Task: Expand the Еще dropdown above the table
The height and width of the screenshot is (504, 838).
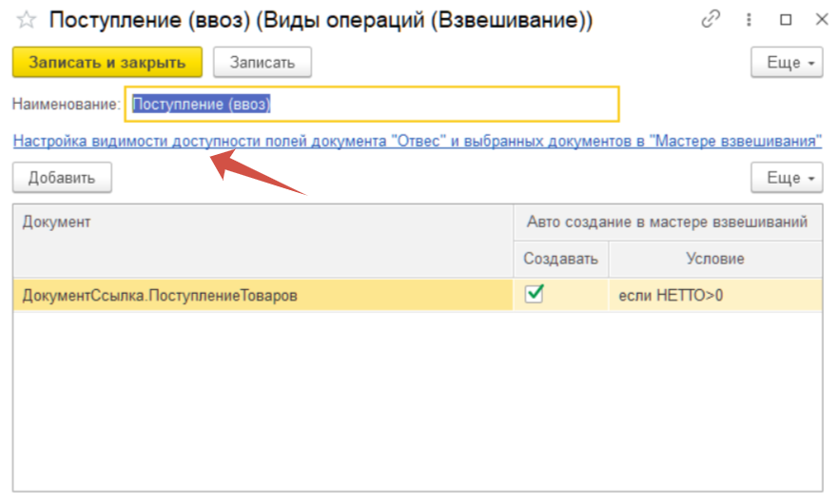Action: pos(787,178)
